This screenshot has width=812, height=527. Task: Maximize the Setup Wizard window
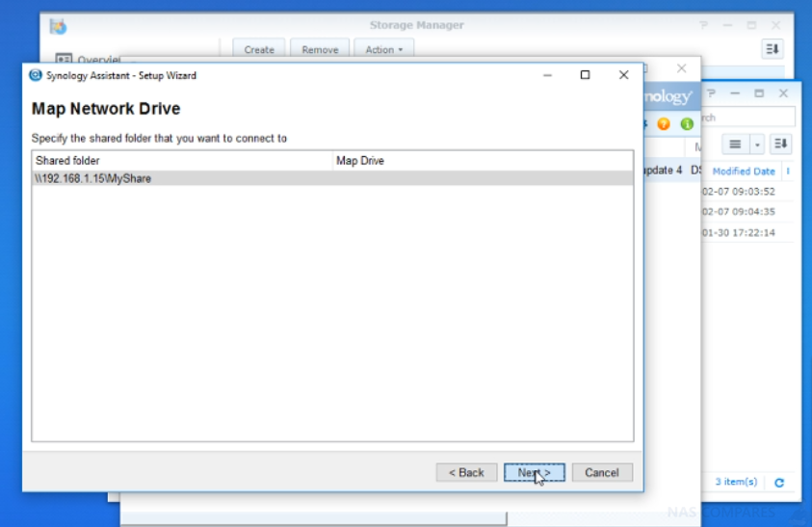pos(586,75)
